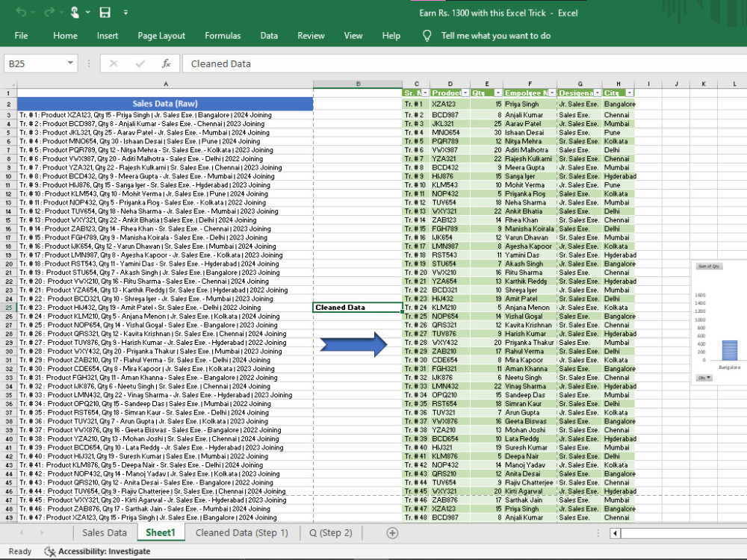The image size is (747, 560).
Task: Click the formula bar Enter checkmark icon
Action: 140,63
